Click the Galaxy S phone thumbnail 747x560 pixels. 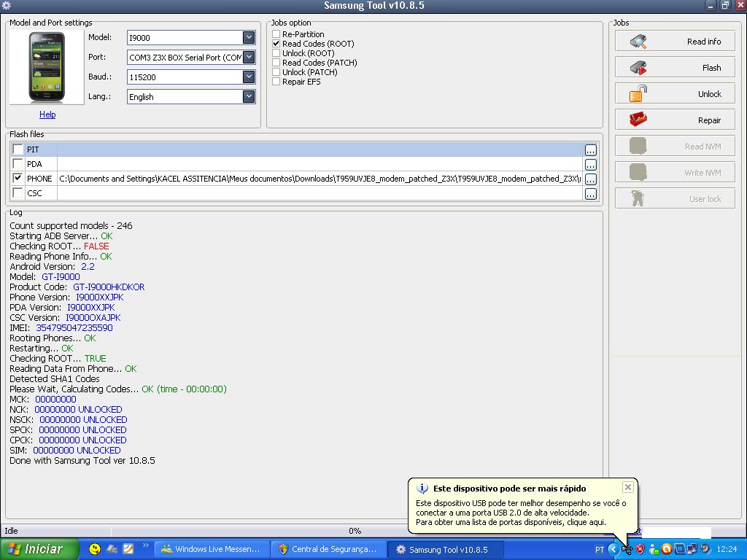46,67
